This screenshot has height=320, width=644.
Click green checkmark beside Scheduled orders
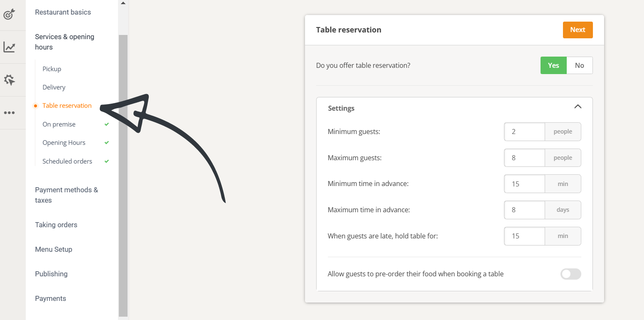pyautogui.click(x=107, y=161)
